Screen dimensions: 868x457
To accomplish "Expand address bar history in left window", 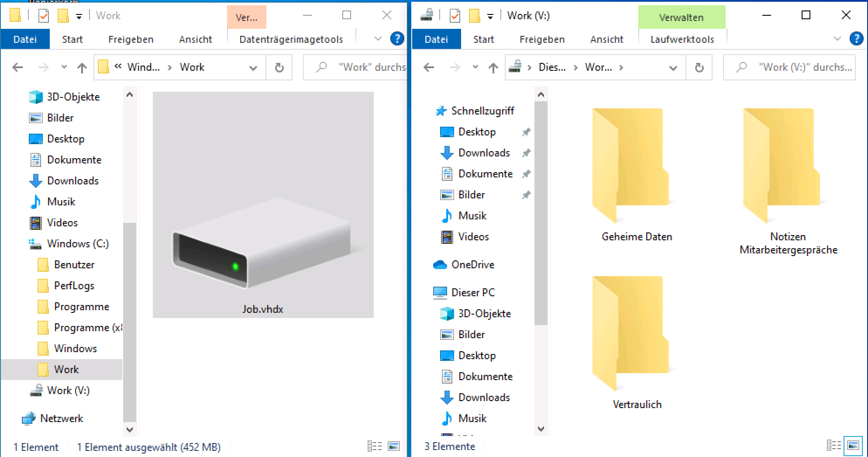I will pyautogui.click(x=253, y=68).
